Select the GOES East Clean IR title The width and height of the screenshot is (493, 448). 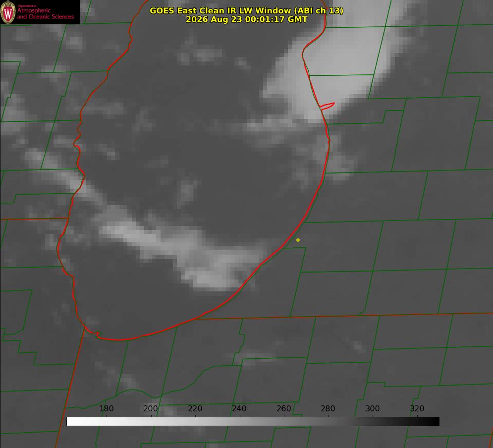point(247,10)
